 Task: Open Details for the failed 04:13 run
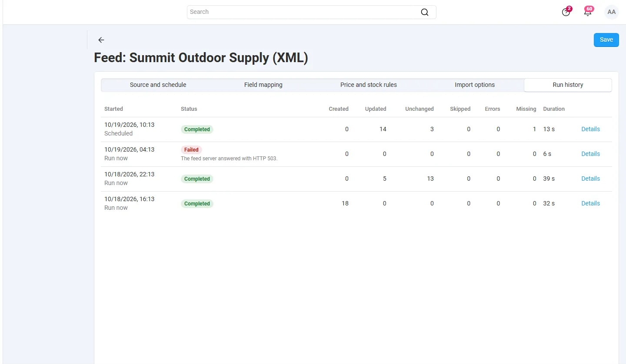coord(590,154)
